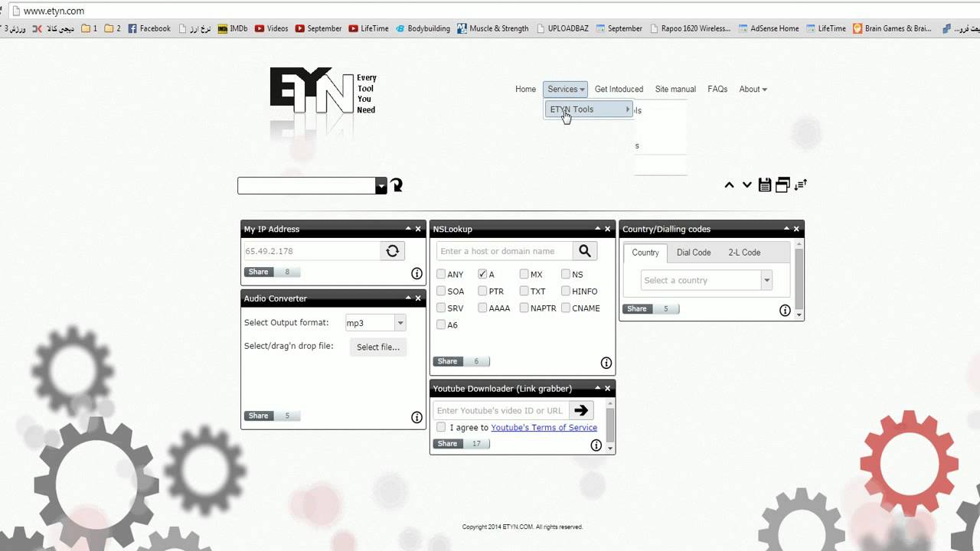Click the sort widgets icon
The image size is (980, 551).
pyautogui.click(x=801, y=184)
